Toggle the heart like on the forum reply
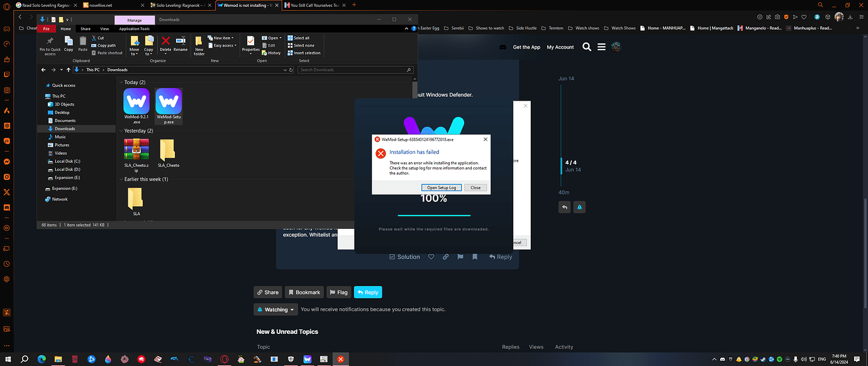 pos(431,257)
